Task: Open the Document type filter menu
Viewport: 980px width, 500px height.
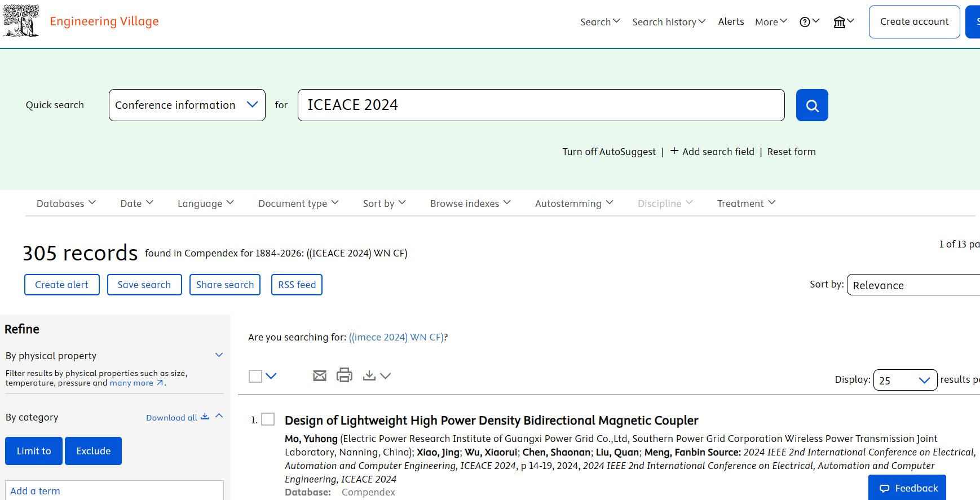Action: point(299,203)
